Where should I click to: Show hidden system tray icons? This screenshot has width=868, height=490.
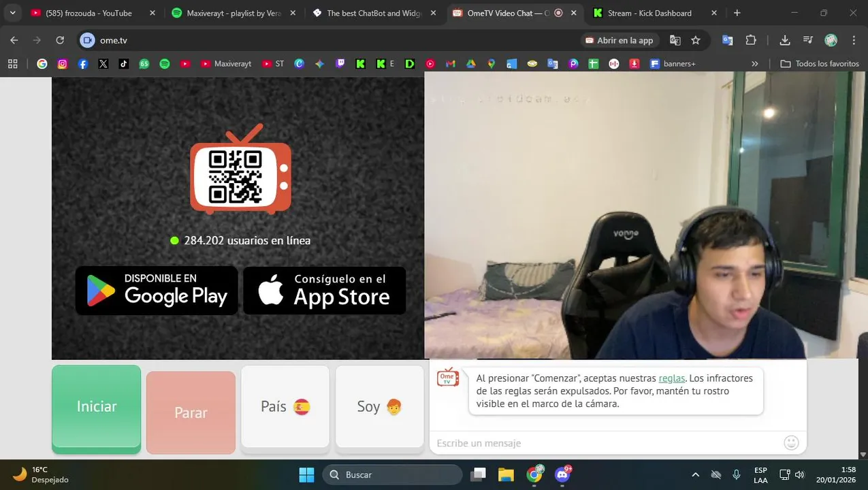click(695, 474)
